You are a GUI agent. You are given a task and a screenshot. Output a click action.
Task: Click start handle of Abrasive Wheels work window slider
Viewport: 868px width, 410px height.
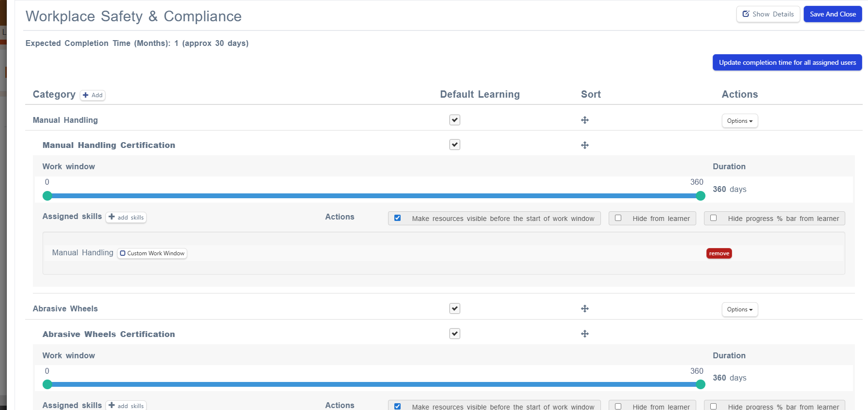click(47, 384)
